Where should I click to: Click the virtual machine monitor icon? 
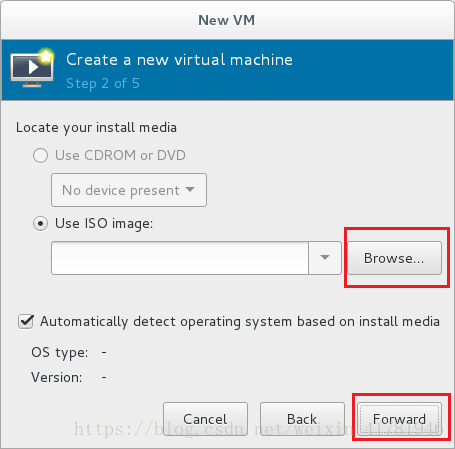(32, 68)
